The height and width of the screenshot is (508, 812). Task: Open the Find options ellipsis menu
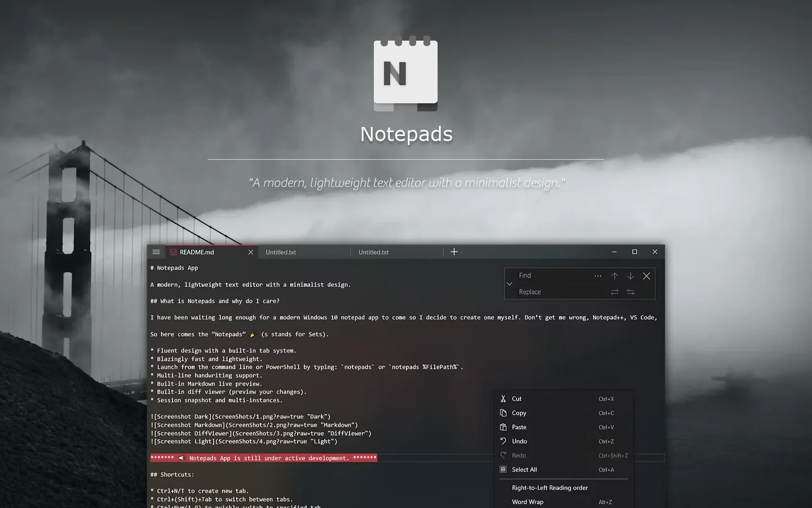(598, 276)
